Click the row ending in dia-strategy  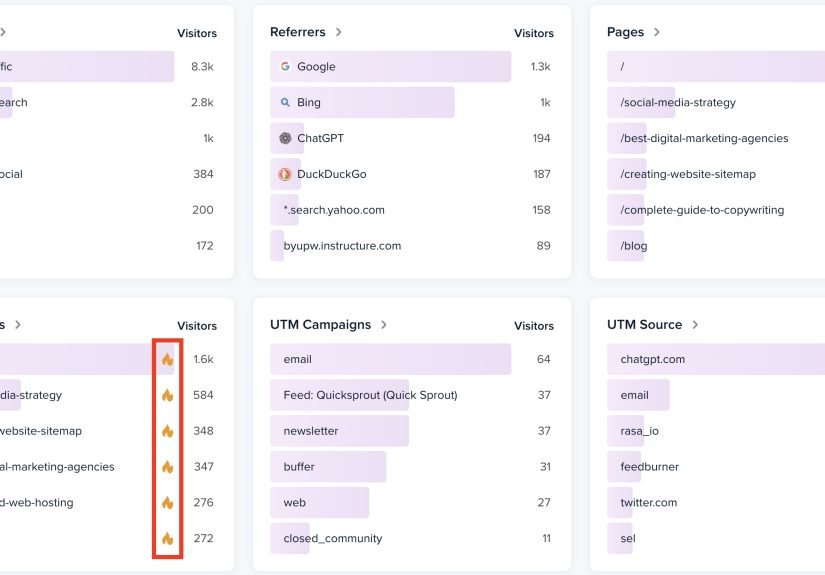(x=108, y=395)
